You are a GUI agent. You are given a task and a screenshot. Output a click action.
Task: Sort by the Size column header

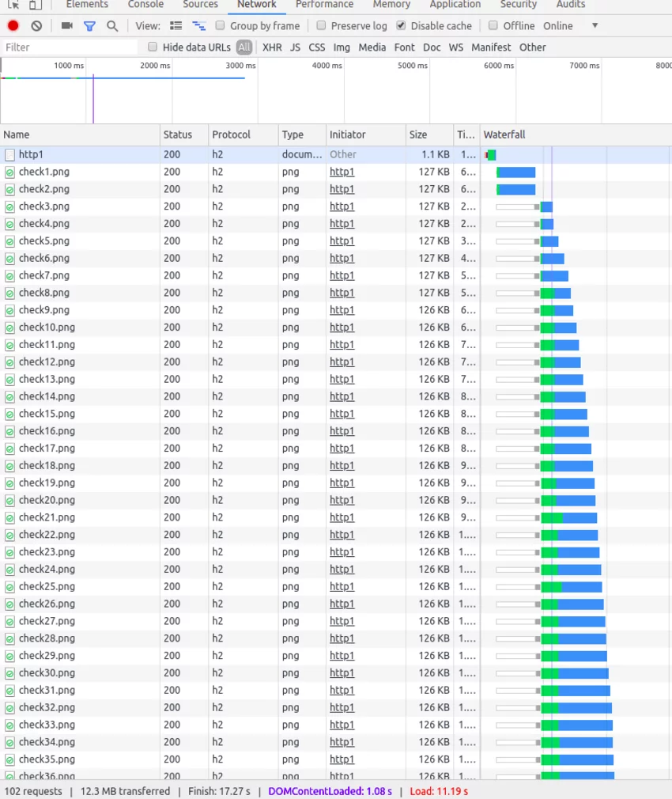coord(429,134)
